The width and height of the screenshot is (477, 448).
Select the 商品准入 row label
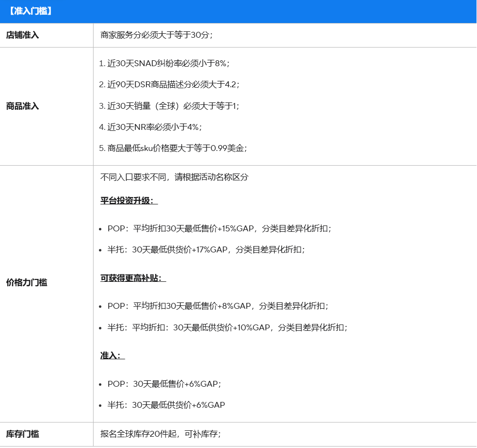pos(23,106)
